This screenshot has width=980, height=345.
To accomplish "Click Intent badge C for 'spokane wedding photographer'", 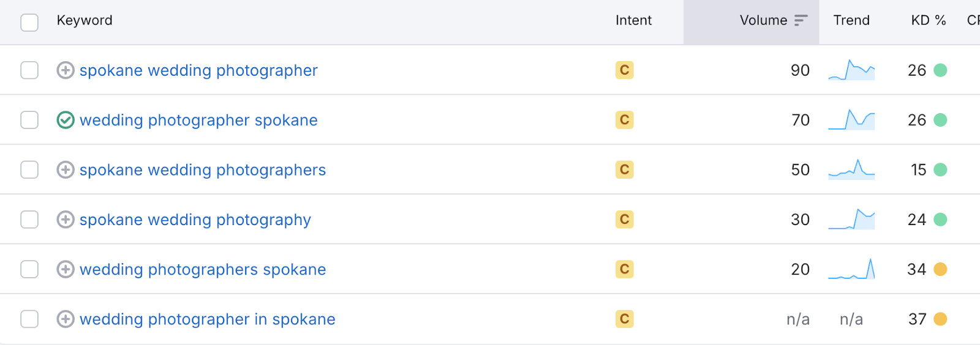I will click(624, 70).
